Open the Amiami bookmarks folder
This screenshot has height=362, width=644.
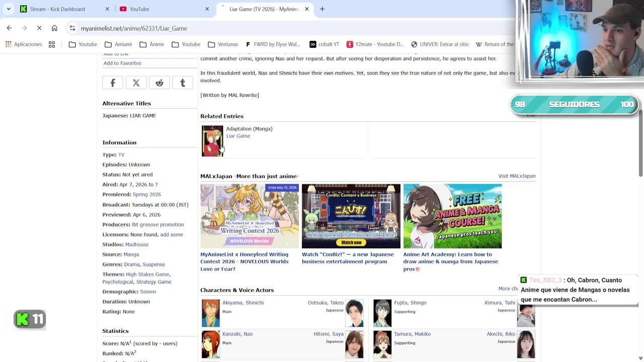tap(118, 44)
